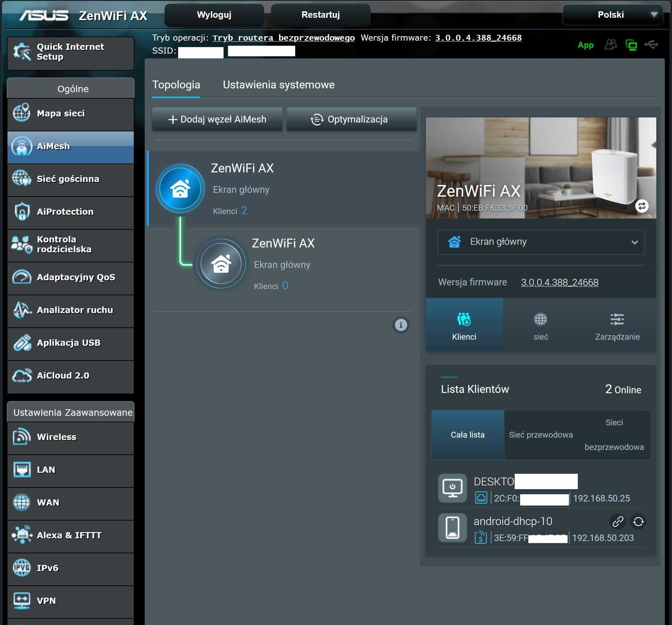This screenshot has height=625, width=672.
Task: Click topology info icon
Action: [401, 325]
